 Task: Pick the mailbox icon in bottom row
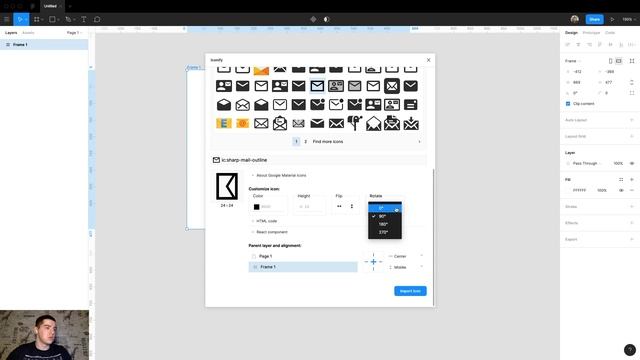pos(355,123)
